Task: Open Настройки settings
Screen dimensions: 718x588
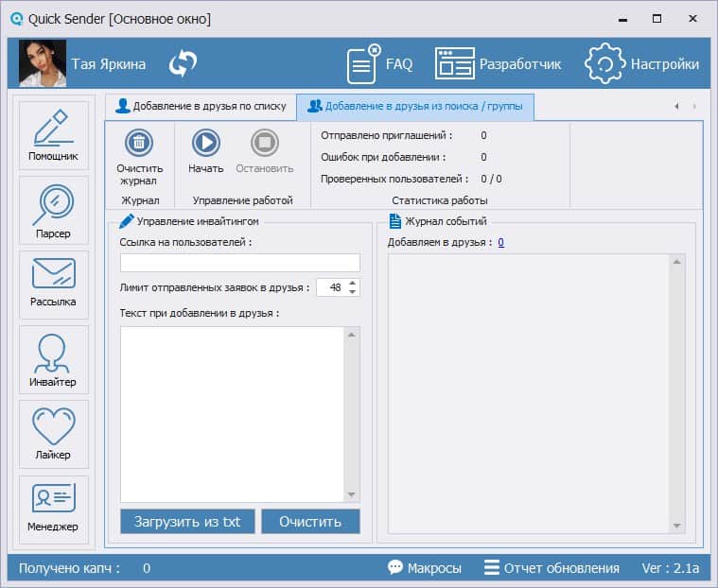Action: tap(641, 64)
